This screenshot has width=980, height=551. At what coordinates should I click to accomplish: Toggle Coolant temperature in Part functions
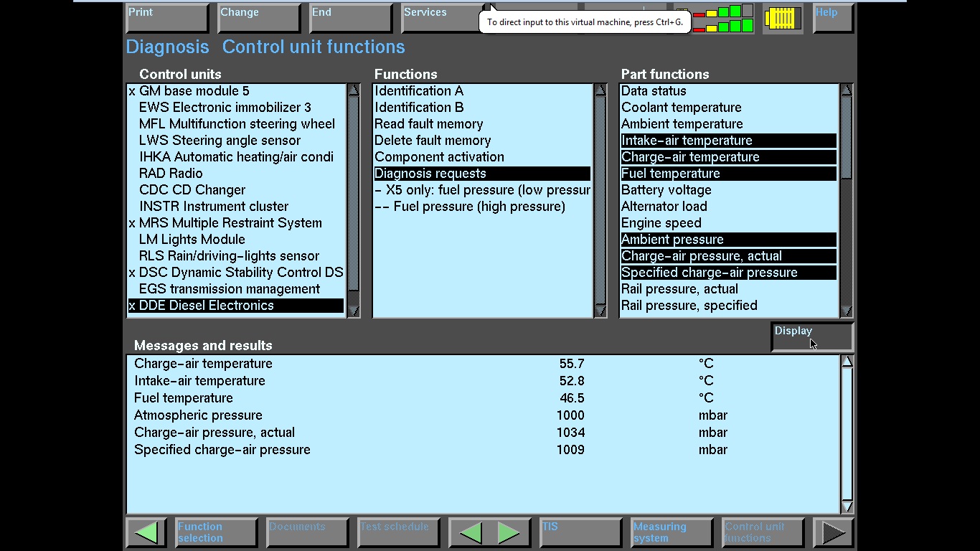(681, 108)
